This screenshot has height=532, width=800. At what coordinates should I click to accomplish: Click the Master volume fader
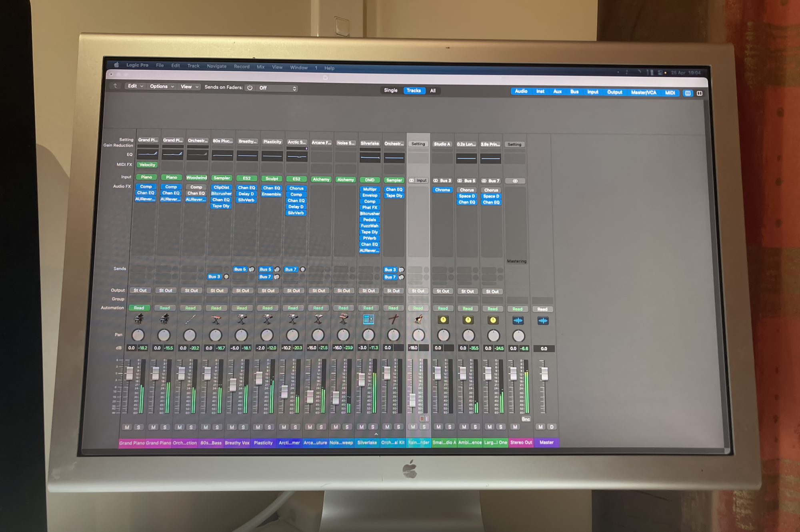click(544, 374)
